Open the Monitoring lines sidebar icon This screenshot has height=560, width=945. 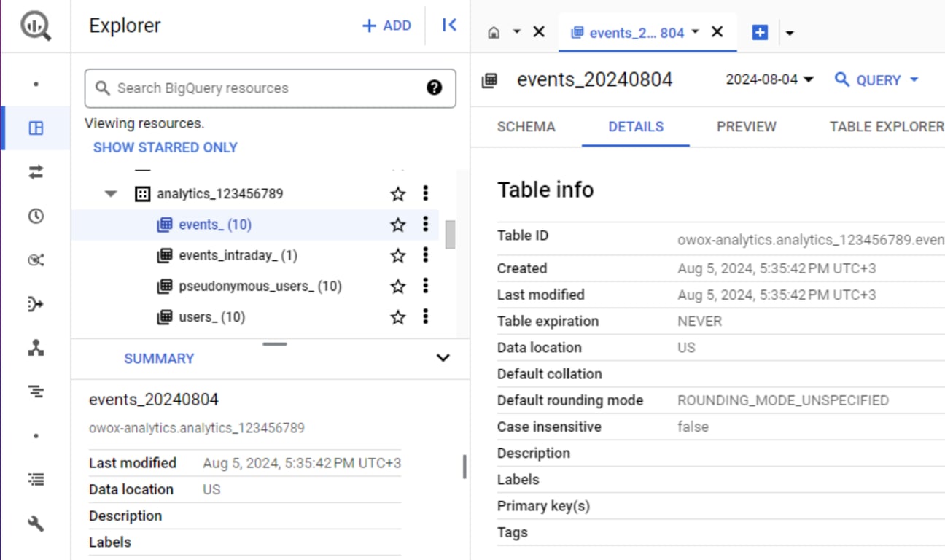36,392
